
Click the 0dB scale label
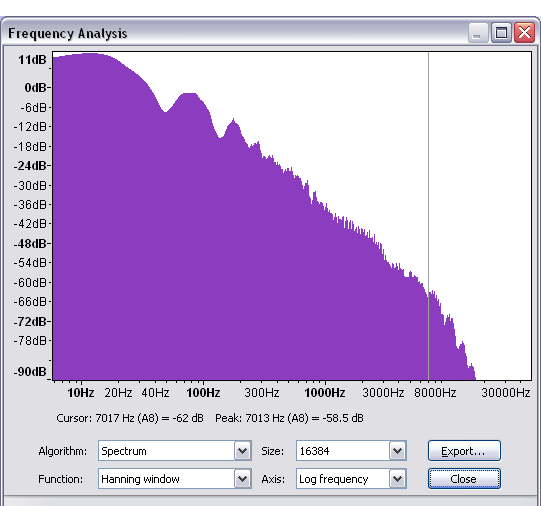pyautogui.click(x=36, y=88)
